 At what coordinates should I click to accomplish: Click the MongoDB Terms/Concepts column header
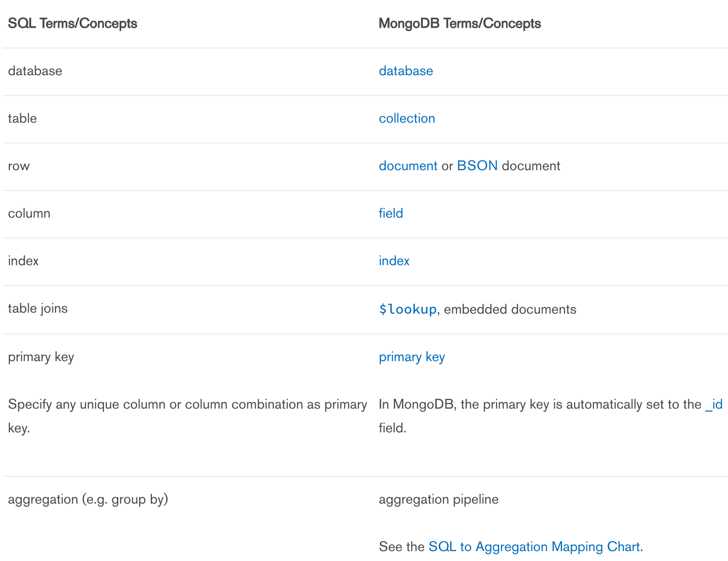click(x=459, y=23)
